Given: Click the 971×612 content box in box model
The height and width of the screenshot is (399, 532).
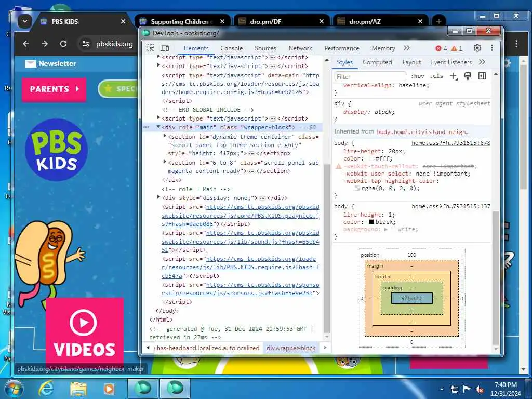Looking at the screenshot, I should (411, 299).
